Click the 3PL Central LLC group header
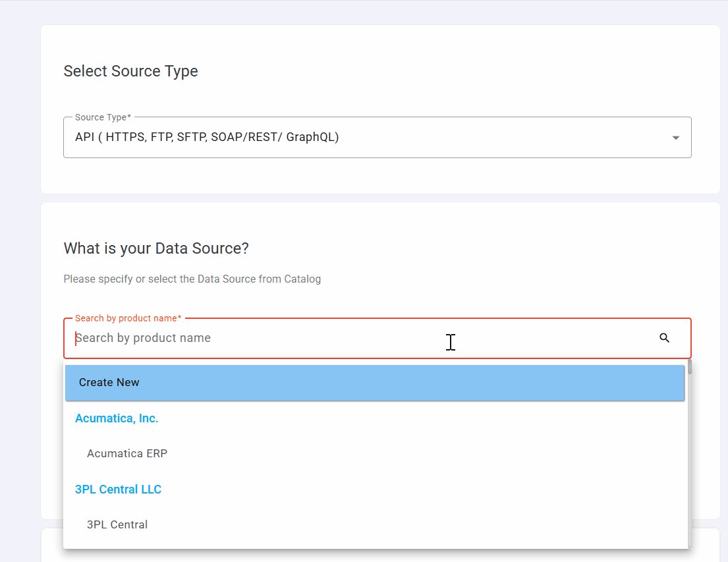 (118, 490)
